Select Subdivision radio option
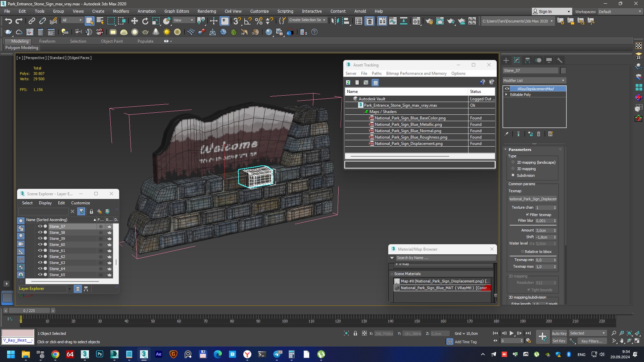The width and height of the screenshot is (644, 362). [x=513, y=175]
